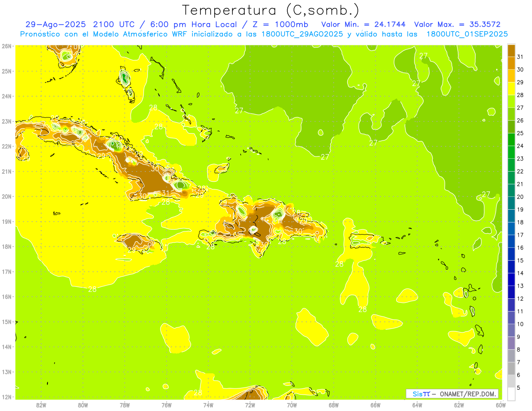Click the "66W" longitude axis label
The height and width of the screenshot is (411, 532).
pyautogui.click(x=375, y=405)
